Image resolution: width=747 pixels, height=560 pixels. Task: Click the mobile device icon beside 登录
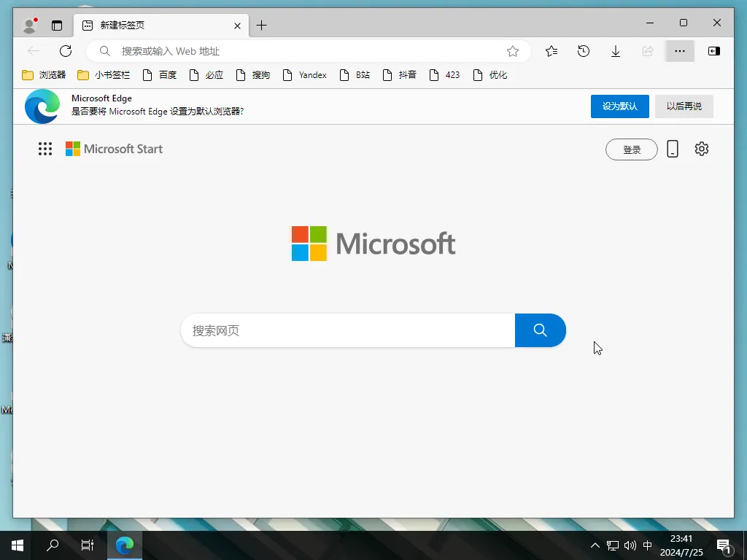672,149
